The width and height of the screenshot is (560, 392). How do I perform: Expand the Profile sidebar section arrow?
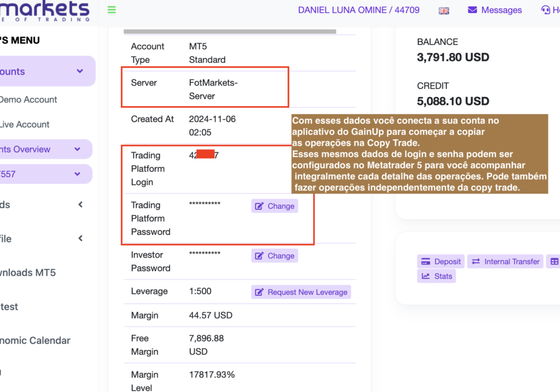[x=81, y=238]
